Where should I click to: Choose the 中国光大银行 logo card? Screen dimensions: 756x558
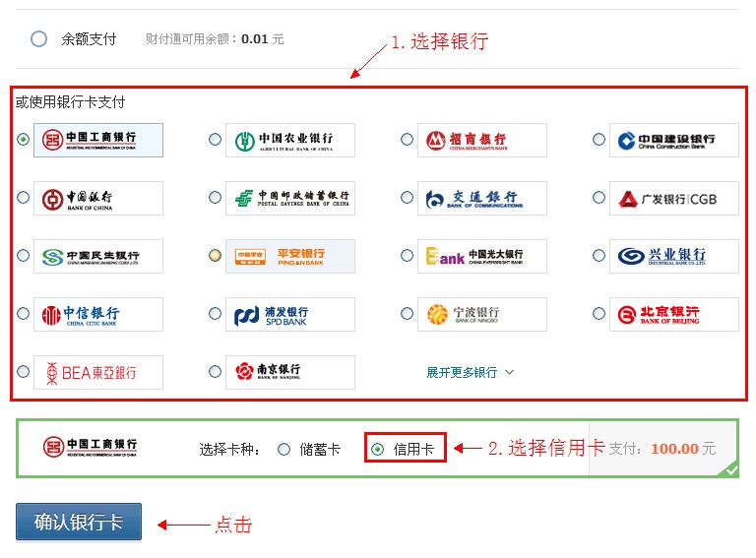(482, 256)
